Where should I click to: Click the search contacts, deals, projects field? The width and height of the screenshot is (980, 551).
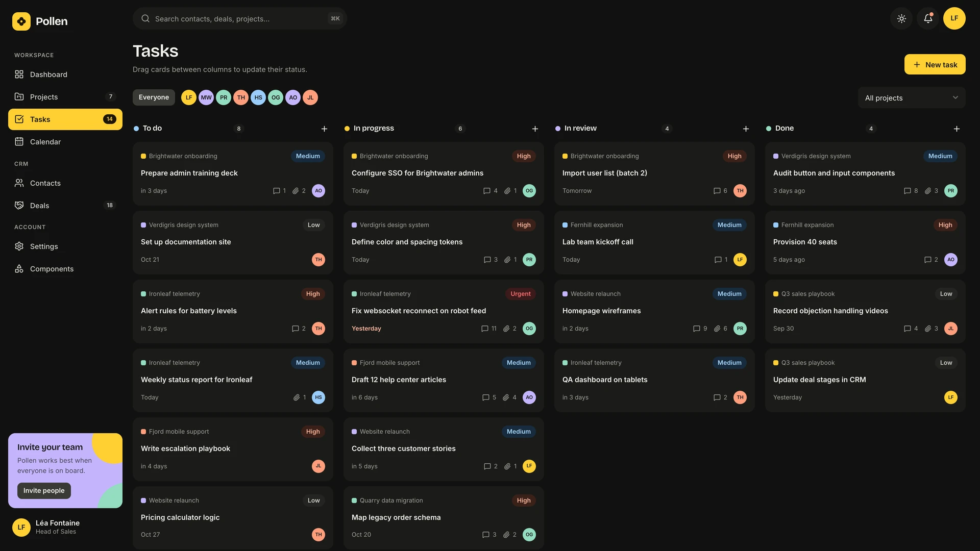click(x=240, y=18)
